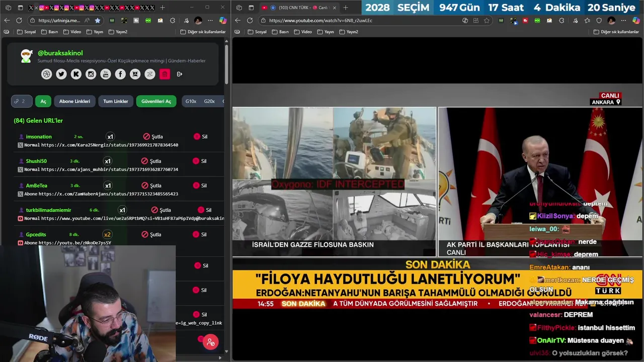Delete imsonation's link with Sil
Viewport: 644px width, 362px height.
point(200,137)
